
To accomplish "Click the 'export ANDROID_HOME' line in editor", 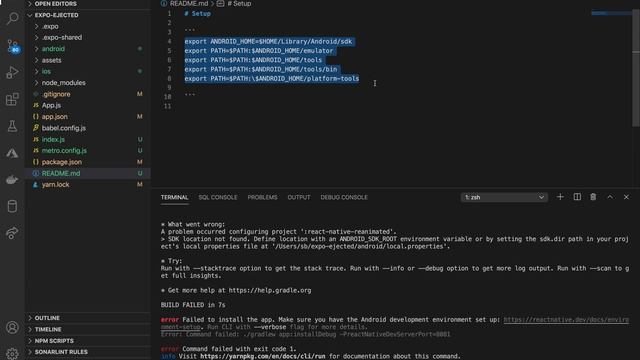I will [268, 42].
